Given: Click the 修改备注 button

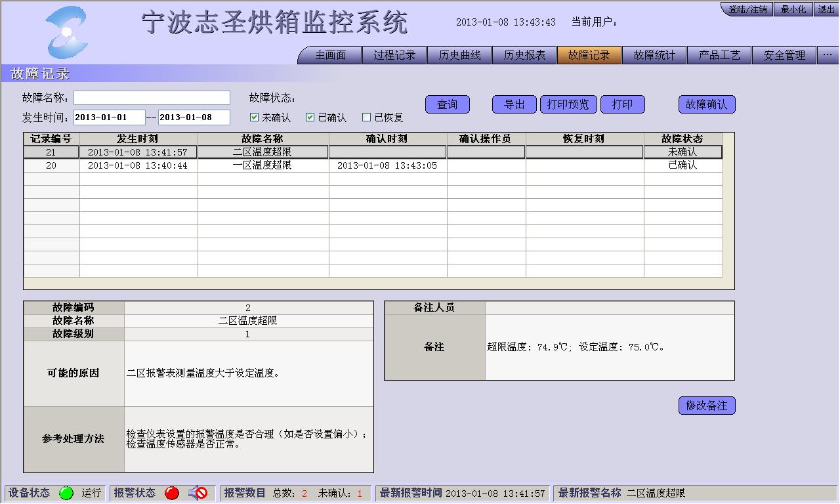Looking at the screenshot, I should pyautogui.click(x=707, y=406).
